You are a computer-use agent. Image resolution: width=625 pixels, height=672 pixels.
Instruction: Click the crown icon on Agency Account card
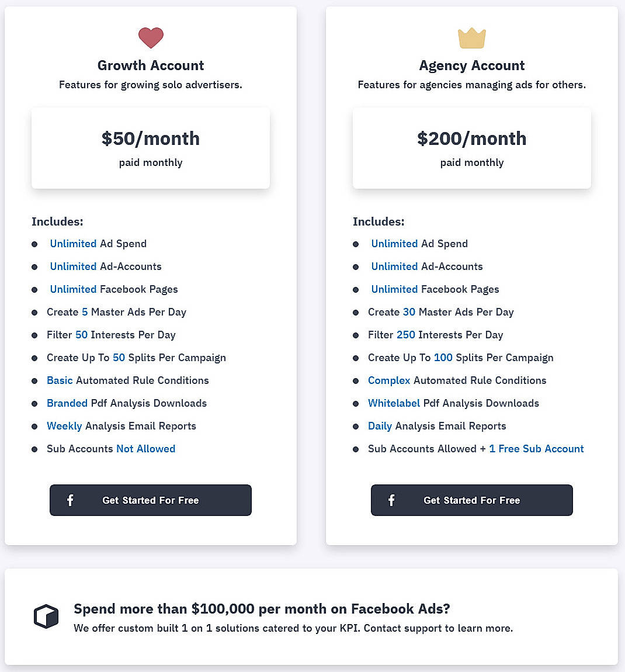[x=471, y=37]
